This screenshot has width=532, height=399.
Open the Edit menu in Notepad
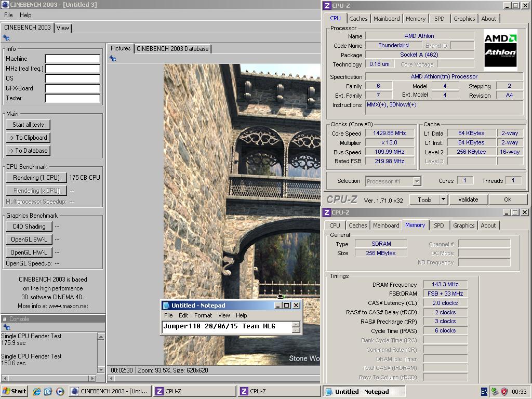point(183,315)
